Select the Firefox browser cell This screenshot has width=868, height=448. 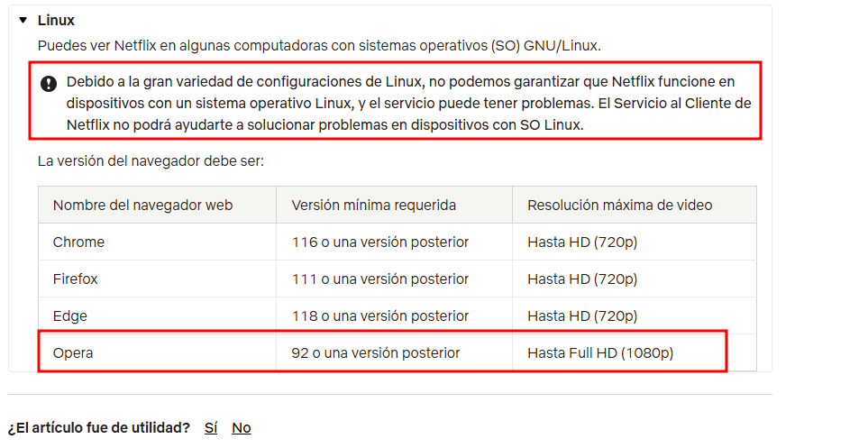tap(157, 279)
